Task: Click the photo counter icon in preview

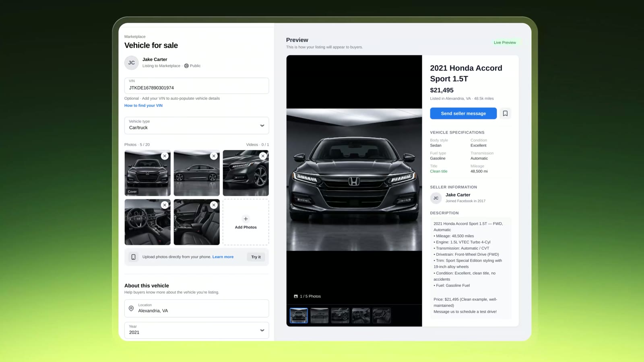Action: (296, 296)
